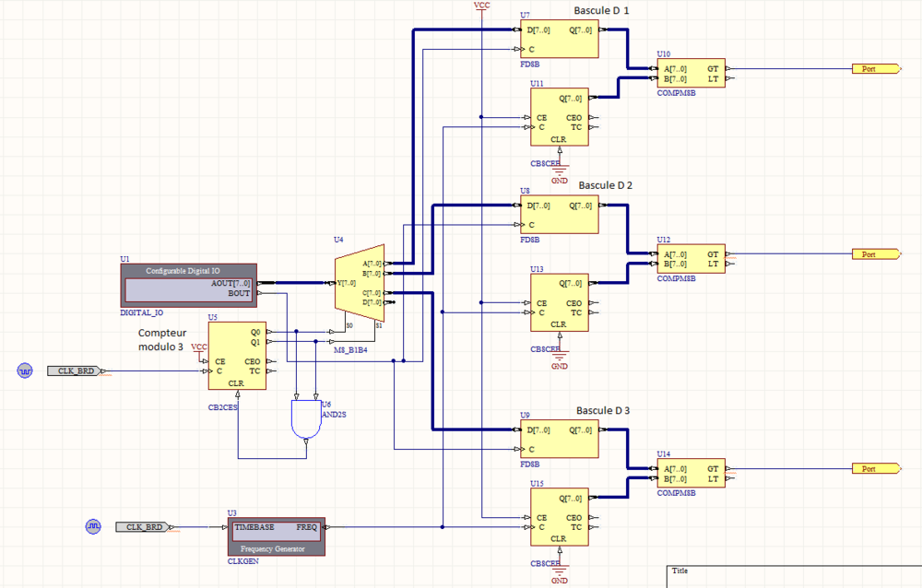The height and width of the screenshot is (588, 922).
Task: Click the M8_B1B4 multiplexer U4 symbol
Action: 359,284
